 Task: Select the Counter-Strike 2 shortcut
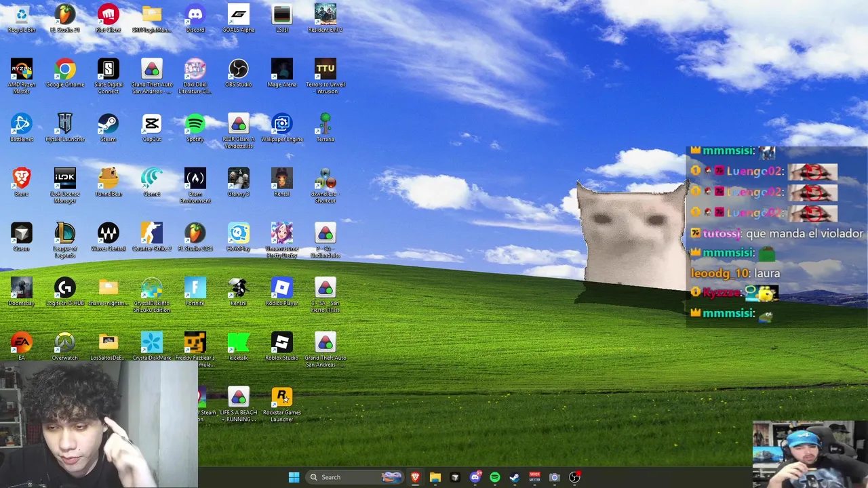152,237
